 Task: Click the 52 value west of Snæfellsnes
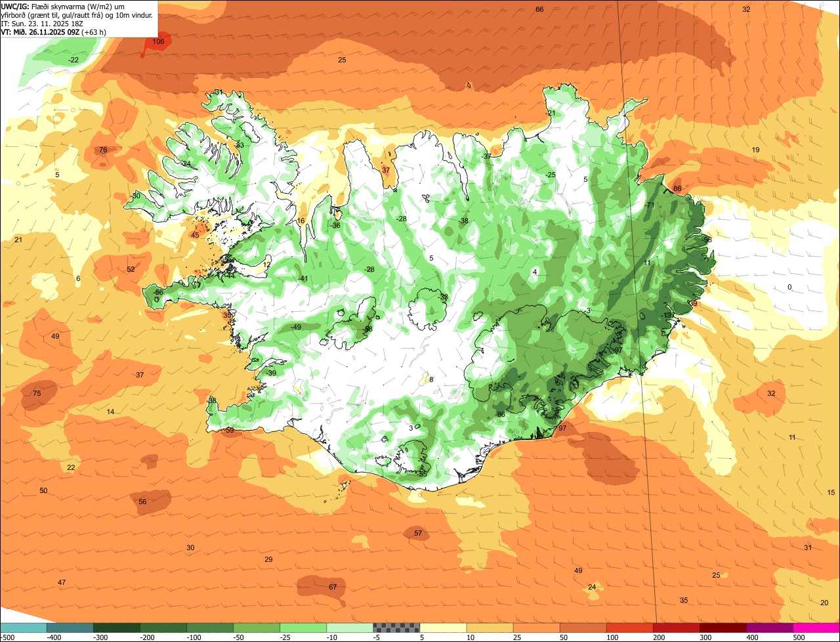[131, 269]
